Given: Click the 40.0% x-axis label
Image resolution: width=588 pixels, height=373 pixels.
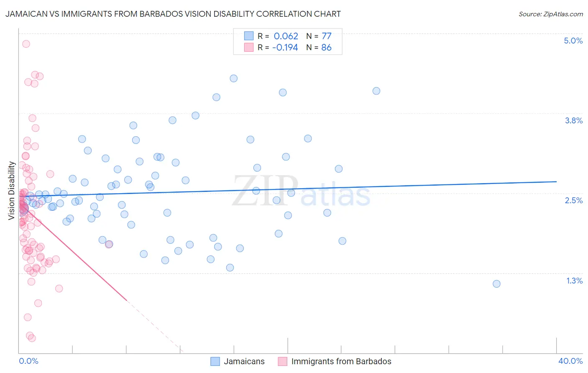Looking at the screenshot, I should point(570,361).
